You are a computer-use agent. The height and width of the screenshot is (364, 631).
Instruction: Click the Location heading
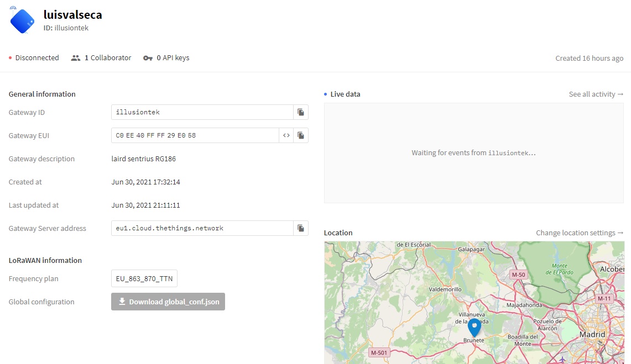click(x=338, y=233)
